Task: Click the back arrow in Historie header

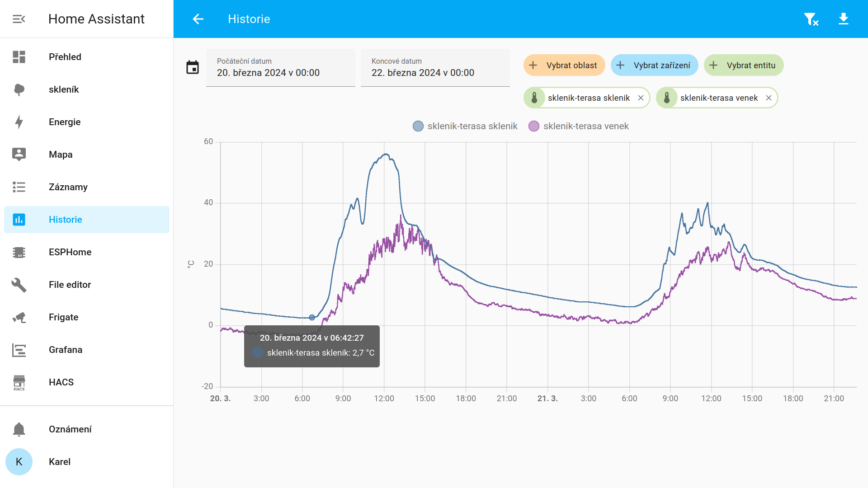Action: (198, 19)
